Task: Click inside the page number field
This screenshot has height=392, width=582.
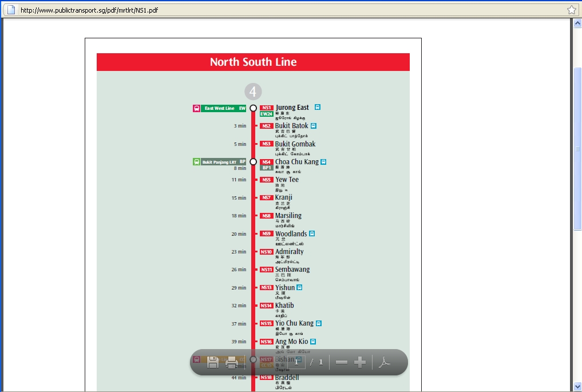Action: (x=297, y=362)
